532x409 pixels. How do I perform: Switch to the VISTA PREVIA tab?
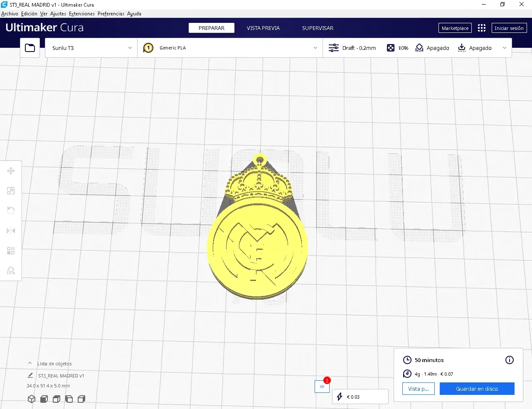coord(263,28)
